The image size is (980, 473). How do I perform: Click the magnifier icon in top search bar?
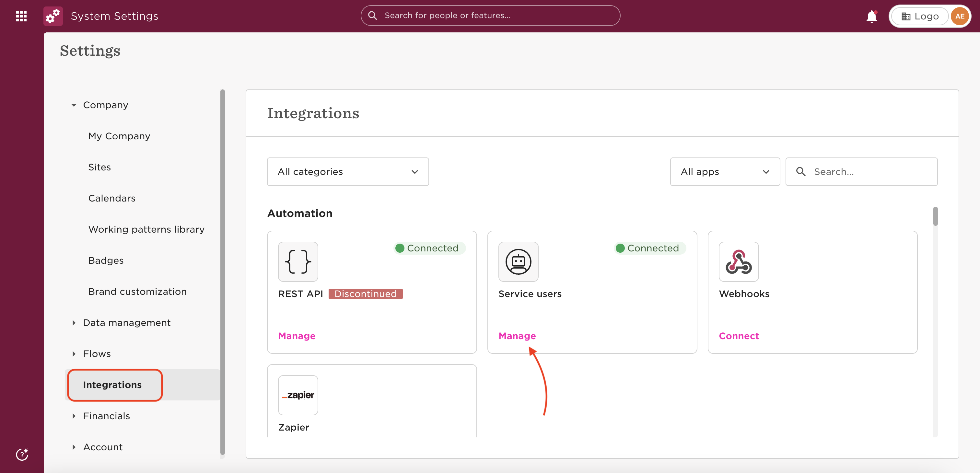click(372, 15)
